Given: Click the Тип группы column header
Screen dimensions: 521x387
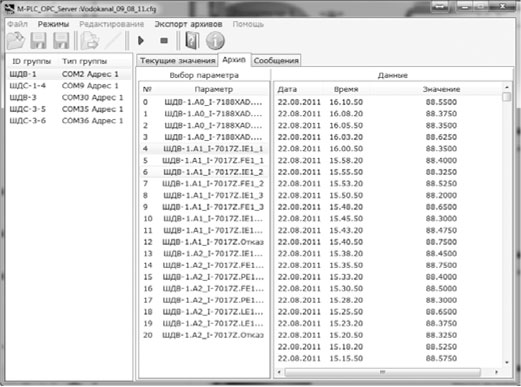Looking at the screenshot, I should (85, 61).
